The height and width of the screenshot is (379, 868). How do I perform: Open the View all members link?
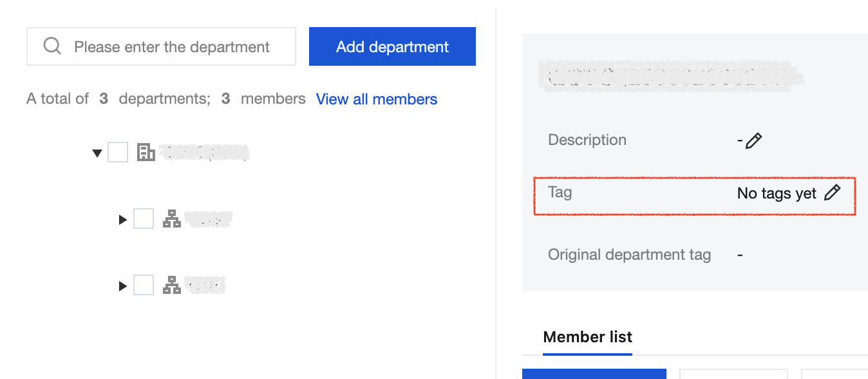coord(376,99)
